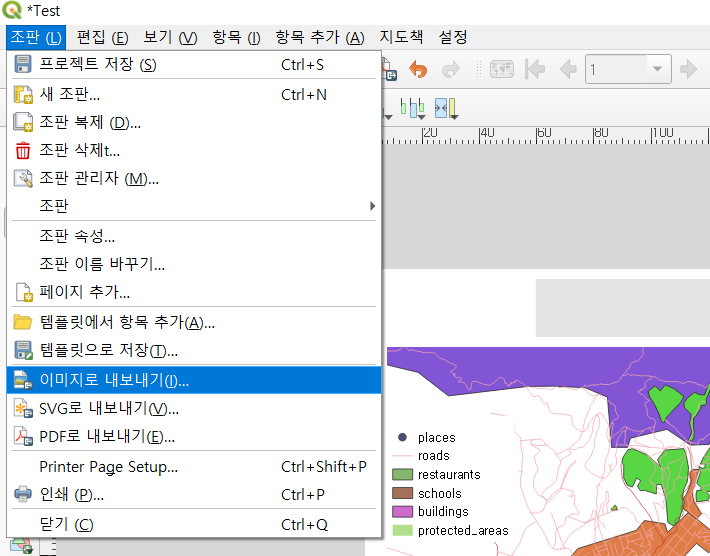The width and height of the screenshot is (710, 556).
Task: Click the QGIS logo in the title bar
Action: (x=12, y=10)
